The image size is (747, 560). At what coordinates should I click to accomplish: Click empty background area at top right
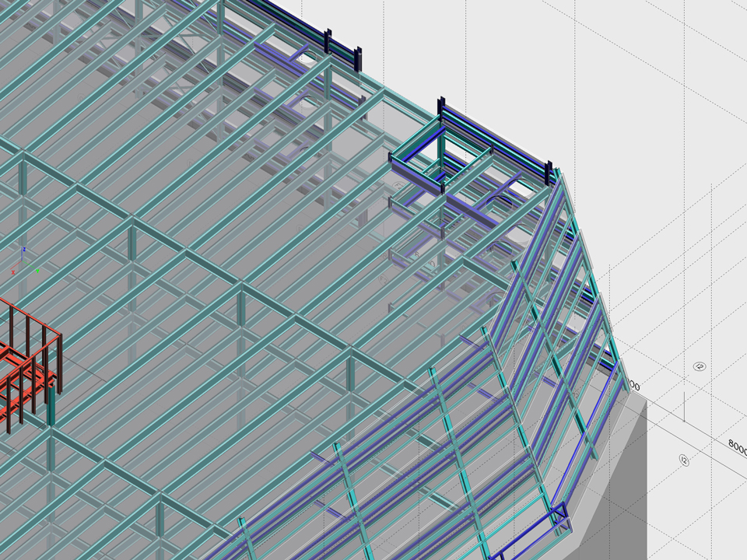661,62
